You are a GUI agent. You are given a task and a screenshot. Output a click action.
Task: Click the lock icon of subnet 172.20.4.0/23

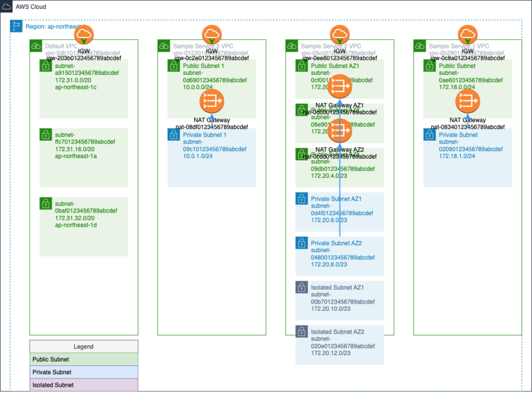click(x=302, y=154)
